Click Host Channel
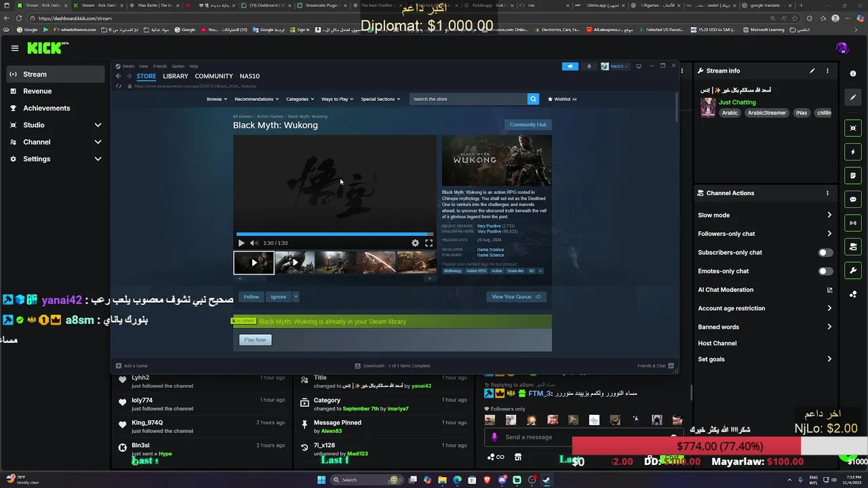 717,343
